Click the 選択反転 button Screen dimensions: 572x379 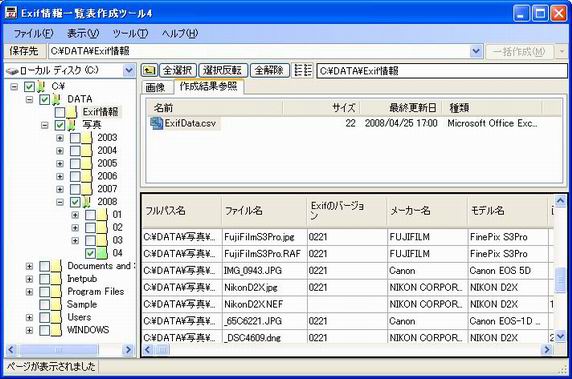coord(223,70)
